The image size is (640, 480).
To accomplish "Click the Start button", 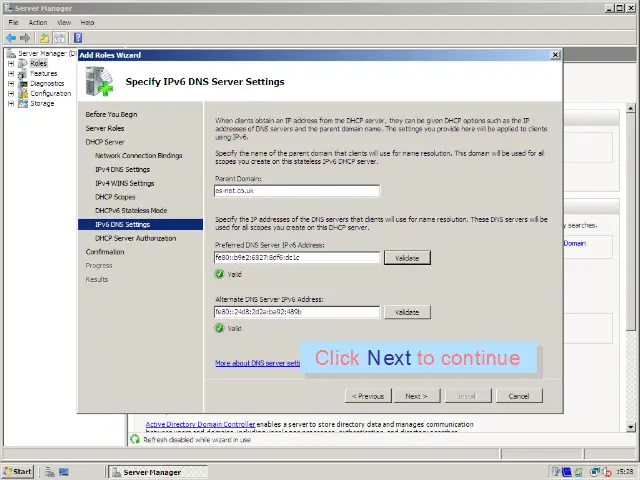I will click(18, 472).
